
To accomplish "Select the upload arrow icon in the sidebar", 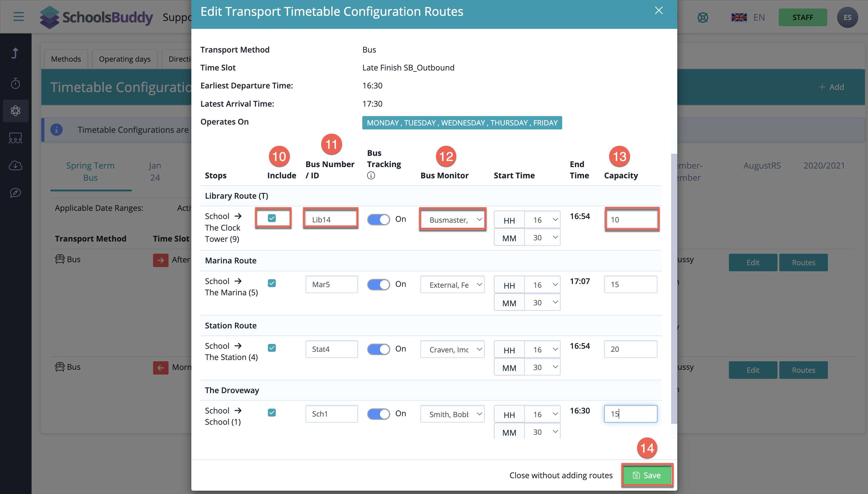I will pyautogui.click(x=15, y=53).
